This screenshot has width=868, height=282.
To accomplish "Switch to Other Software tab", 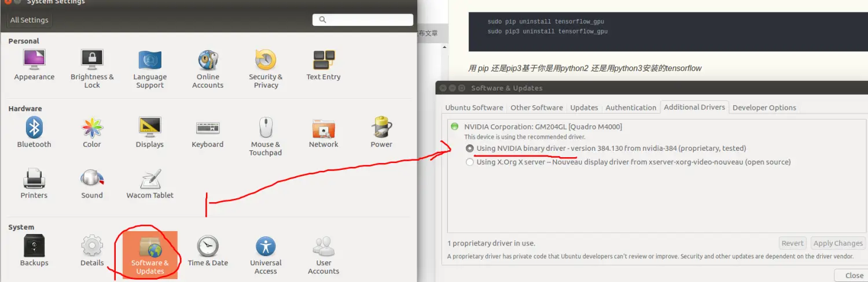I will pyautogui.click(x=536, y=107).
